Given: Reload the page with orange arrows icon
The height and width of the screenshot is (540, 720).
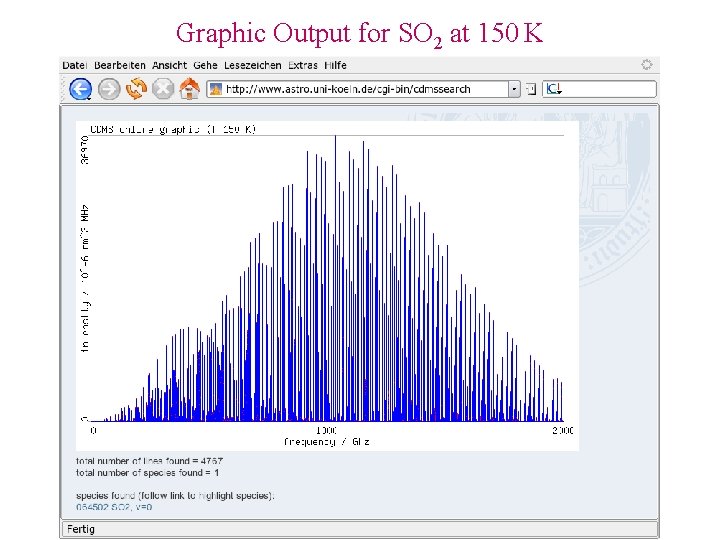Looking at the screenshot, I should [136, 89].
